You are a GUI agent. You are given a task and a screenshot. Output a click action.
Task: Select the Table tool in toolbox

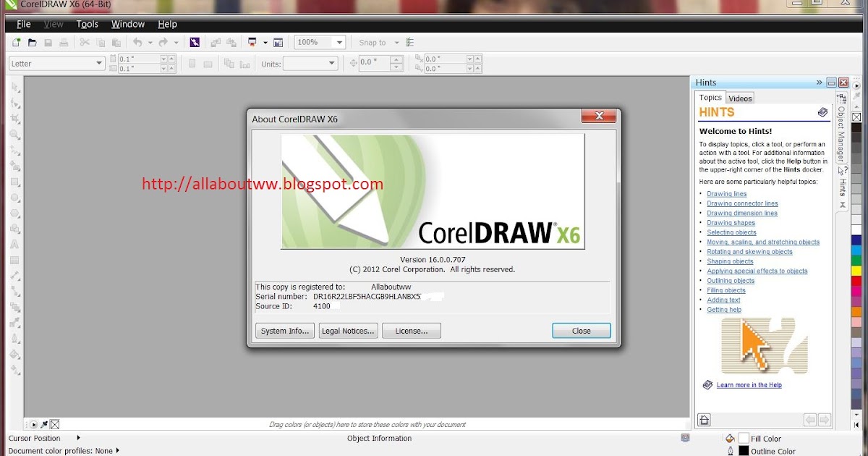point(14,261)
